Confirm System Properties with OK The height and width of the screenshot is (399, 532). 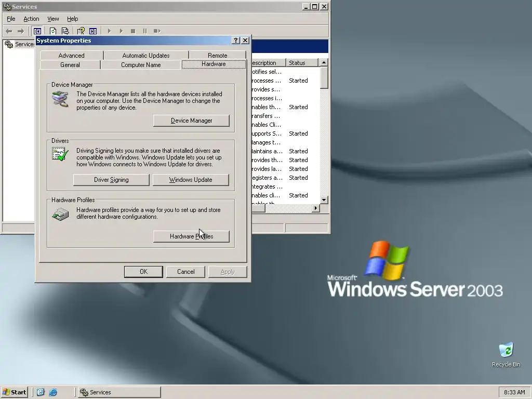click(x=143, y=272)
